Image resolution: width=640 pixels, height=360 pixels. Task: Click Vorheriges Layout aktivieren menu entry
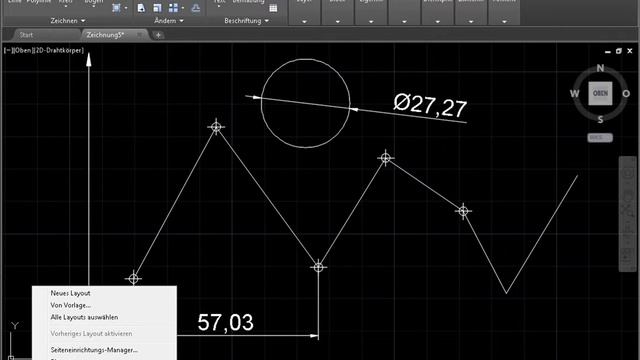pos(91,333)
